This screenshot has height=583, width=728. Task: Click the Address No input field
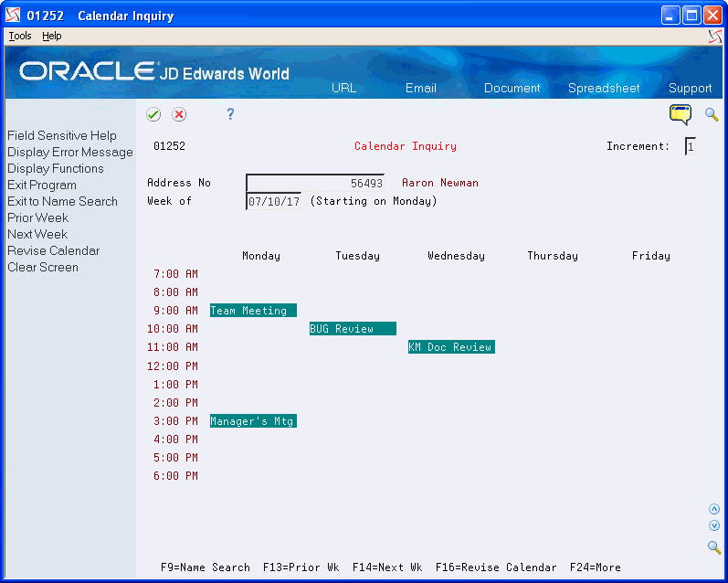pos(315,183)
